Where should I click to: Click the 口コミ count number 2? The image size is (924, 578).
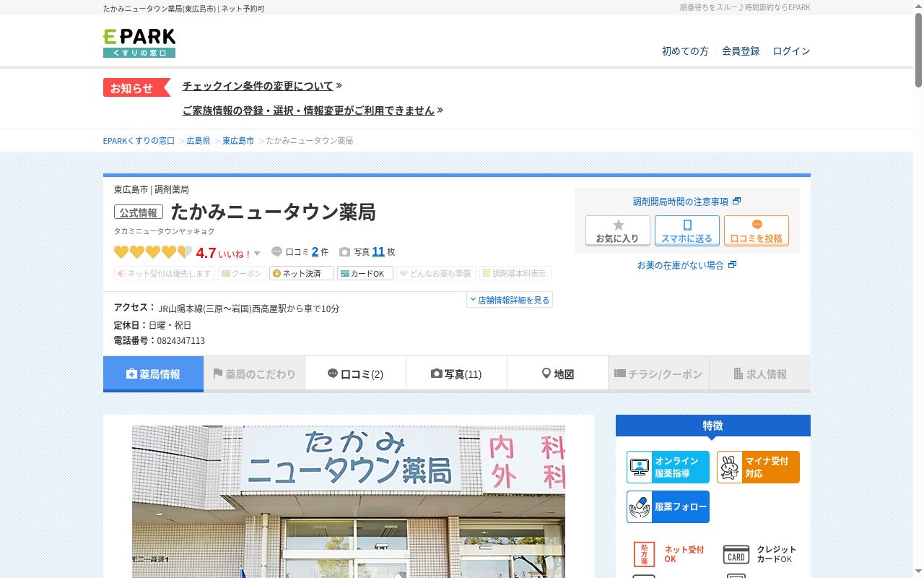pos(315,252)
